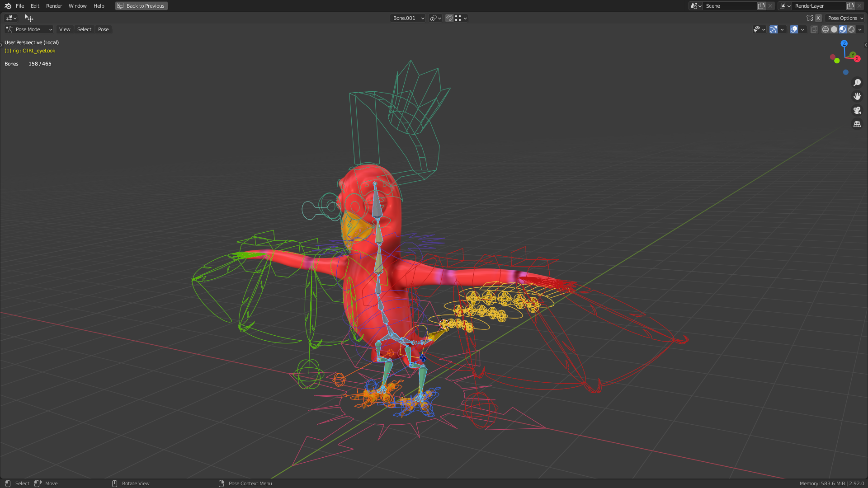Screen dimensions: 868x488
Task: Create new scene copy button
Action: [x=761, y=6]
